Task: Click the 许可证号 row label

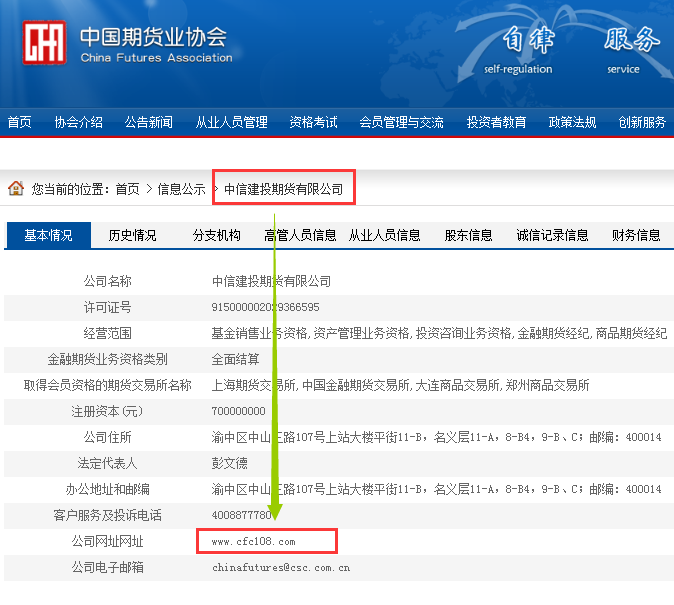Action: click(107, 307)
